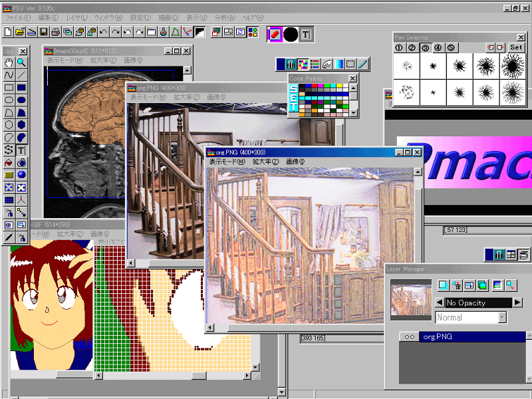Toggle visibility of org.PNG layer
This screenshot has height=399, width=532.
[410, 337]
